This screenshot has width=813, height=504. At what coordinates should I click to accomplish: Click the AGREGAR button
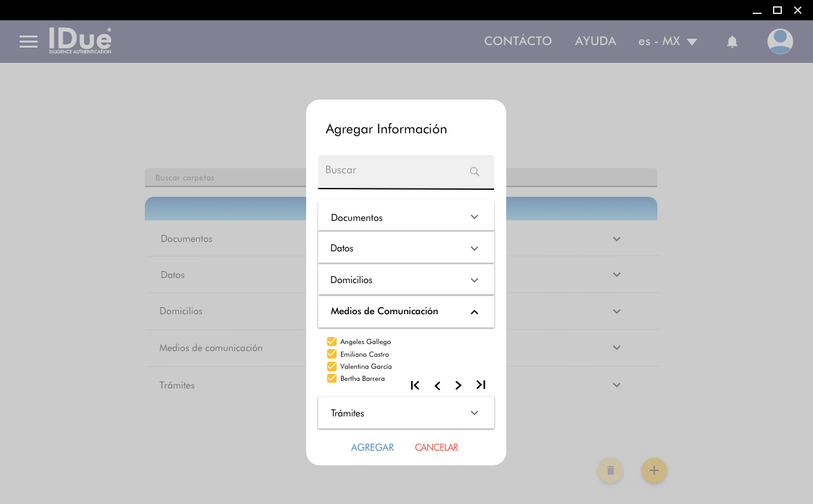pyautogui.click(x=372, y=448)
